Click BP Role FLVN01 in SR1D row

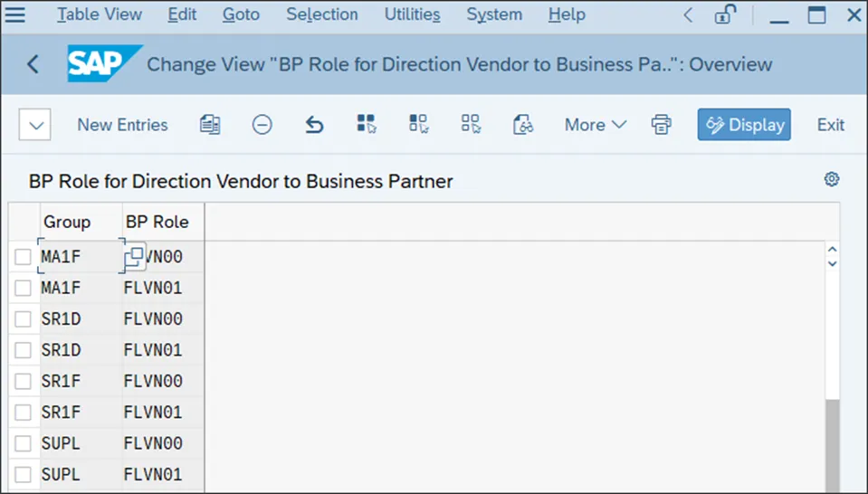163,349
